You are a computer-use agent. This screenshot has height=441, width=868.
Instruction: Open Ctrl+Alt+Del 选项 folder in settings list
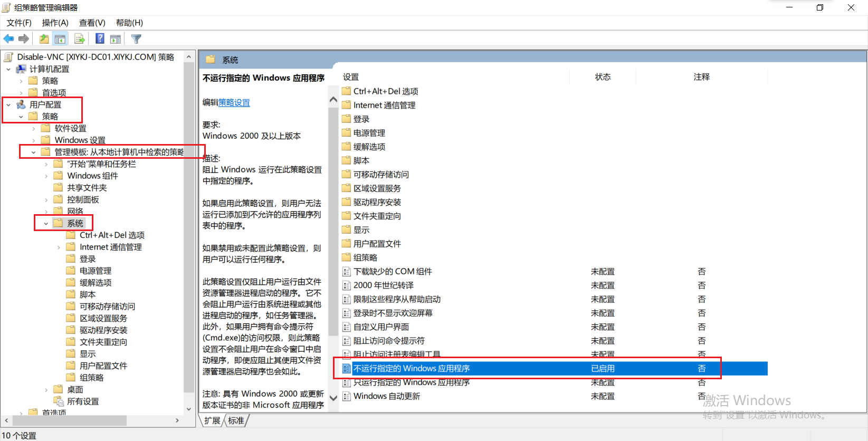pyautogui.click(x=386, y=91)
